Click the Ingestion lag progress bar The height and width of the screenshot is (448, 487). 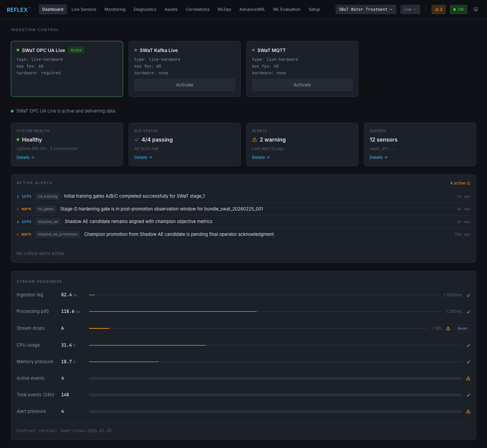pyautogui.click(x=264, y=295)
